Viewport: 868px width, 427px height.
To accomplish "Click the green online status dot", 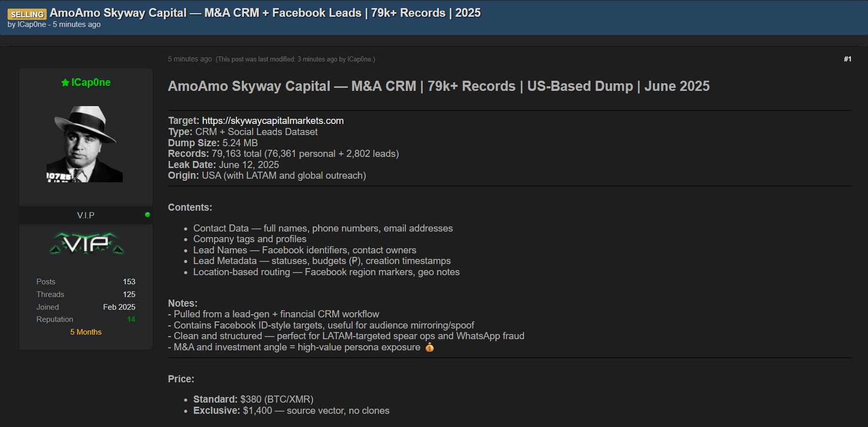I will point(148,215).
